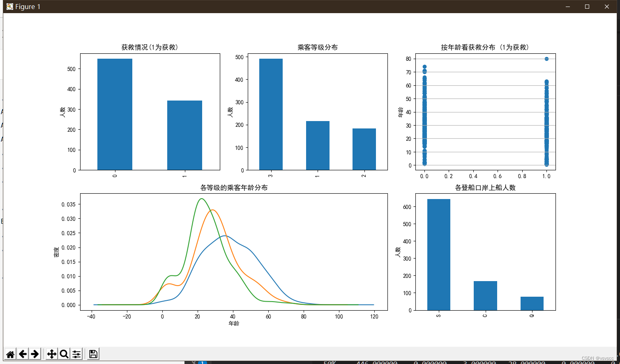Reset the view with the Home icon
Screen dimensions: 620x364
[10, 354]
